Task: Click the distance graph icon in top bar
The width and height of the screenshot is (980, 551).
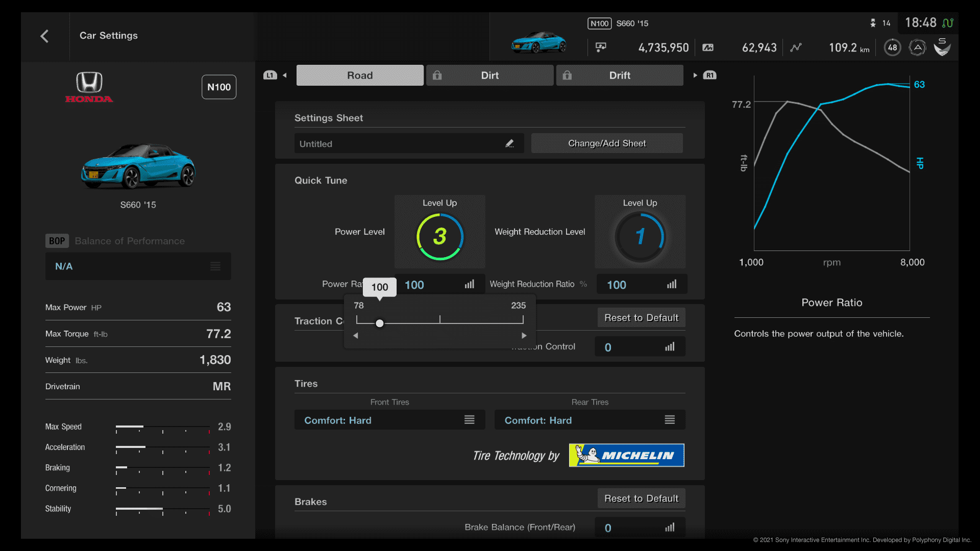Action: [x=796, y=47]
